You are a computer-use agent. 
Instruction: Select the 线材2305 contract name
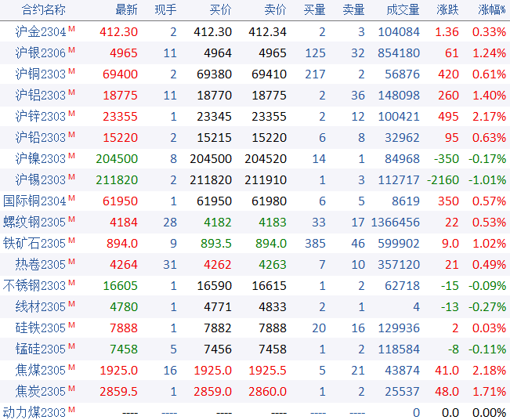41,307
